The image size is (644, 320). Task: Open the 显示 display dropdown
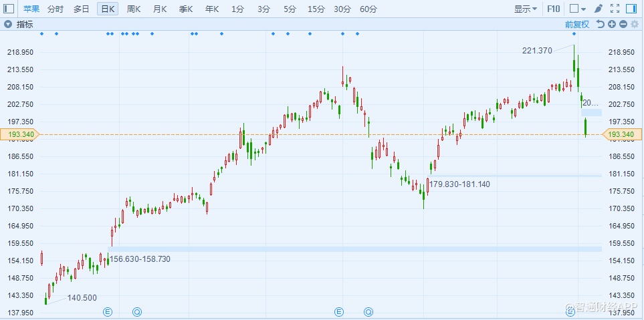pyautogui.click(x=526, y=9)
